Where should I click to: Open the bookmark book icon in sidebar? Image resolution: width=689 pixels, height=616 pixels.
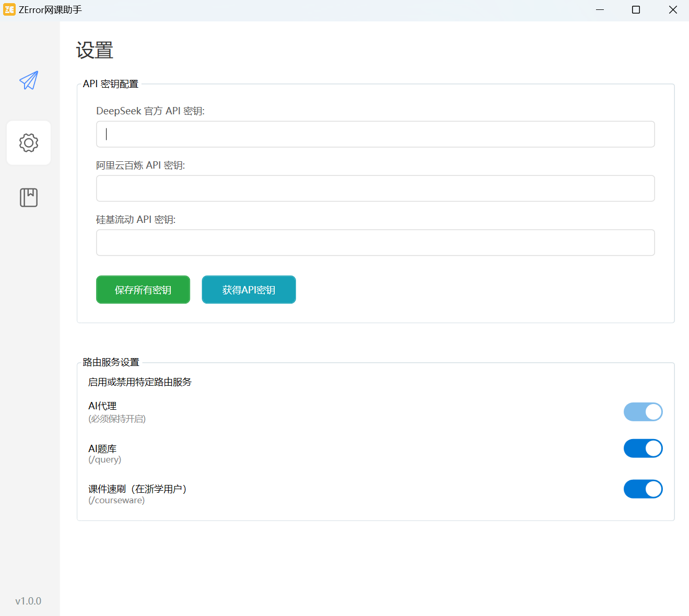point(29,197)
